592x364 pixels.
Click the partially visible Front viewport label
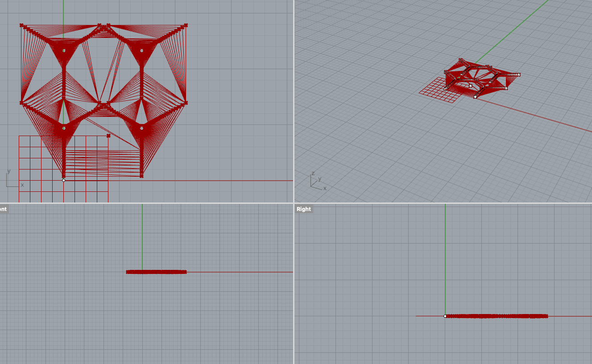click(x=4, y=209)
